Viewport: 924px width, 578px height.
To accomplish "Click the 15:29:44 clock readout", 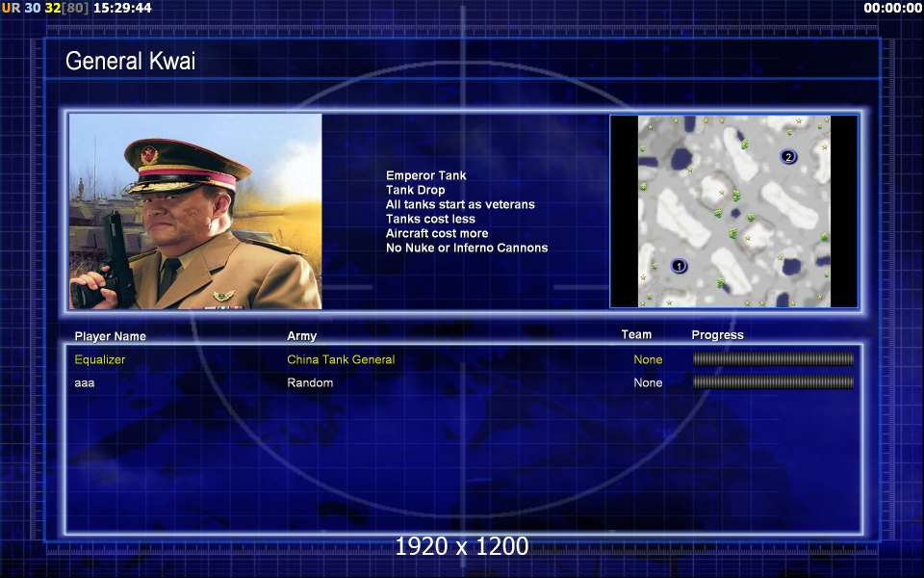I will click(x=122, y=8).
